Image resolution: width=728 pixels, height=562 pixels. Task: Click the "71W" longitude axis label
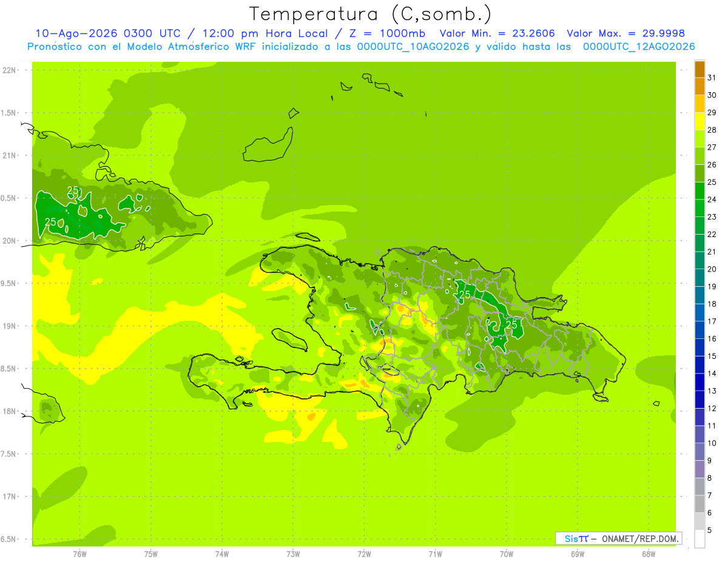[x=435, y=554]
